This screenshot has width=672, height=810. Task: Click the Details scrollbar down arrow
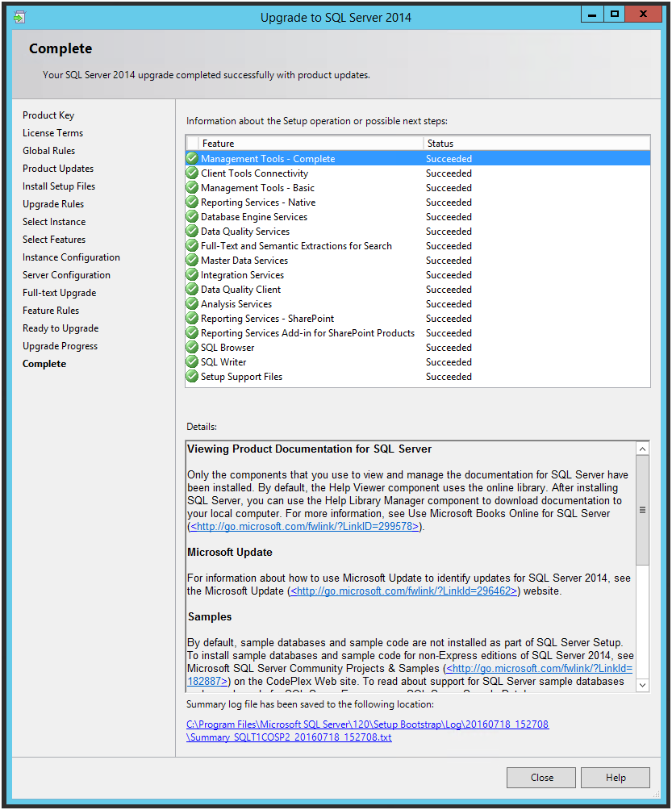tap(643, 685)
